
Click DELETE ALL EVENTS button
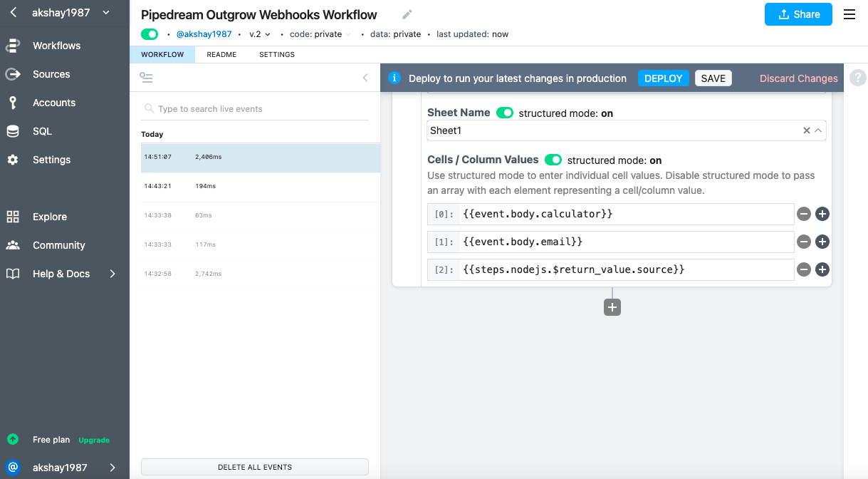tap(255, 467)
